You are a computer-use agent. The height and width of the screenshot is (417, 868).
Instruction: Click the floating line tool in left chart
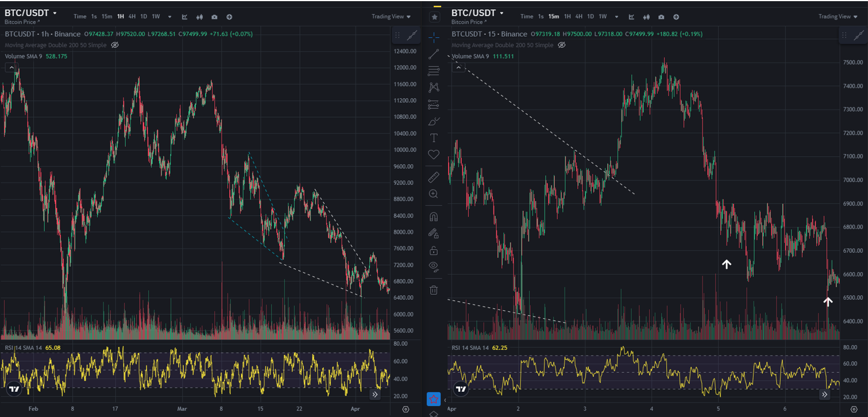tap(412, 36)
